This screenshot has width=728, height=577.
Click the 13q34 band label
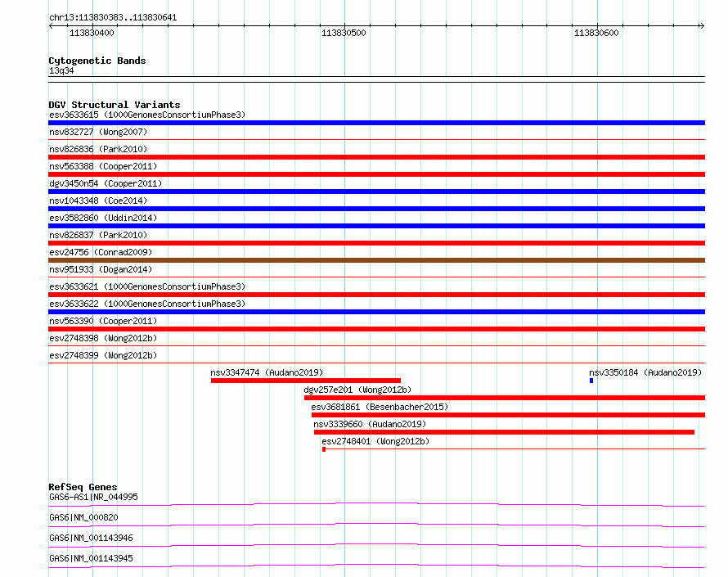pyautogui.click(x=61, y=70)
